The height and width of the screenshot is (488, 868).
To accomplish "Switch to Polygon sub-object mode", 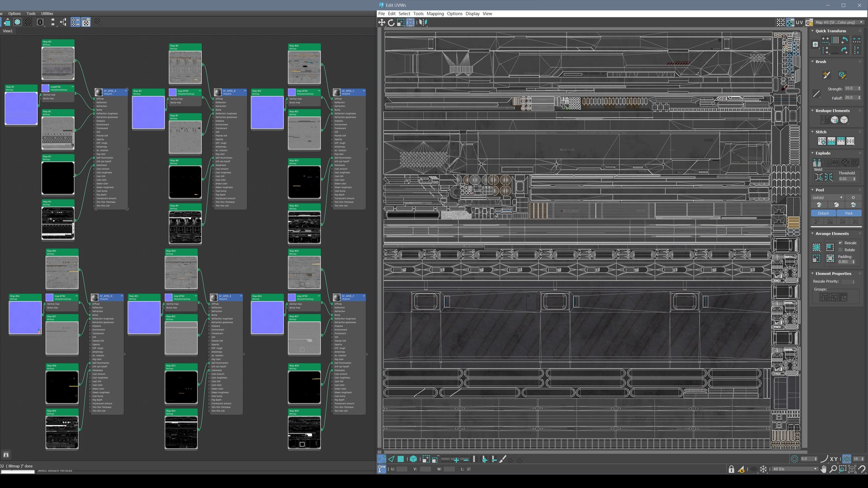I will tap(401, 459).
